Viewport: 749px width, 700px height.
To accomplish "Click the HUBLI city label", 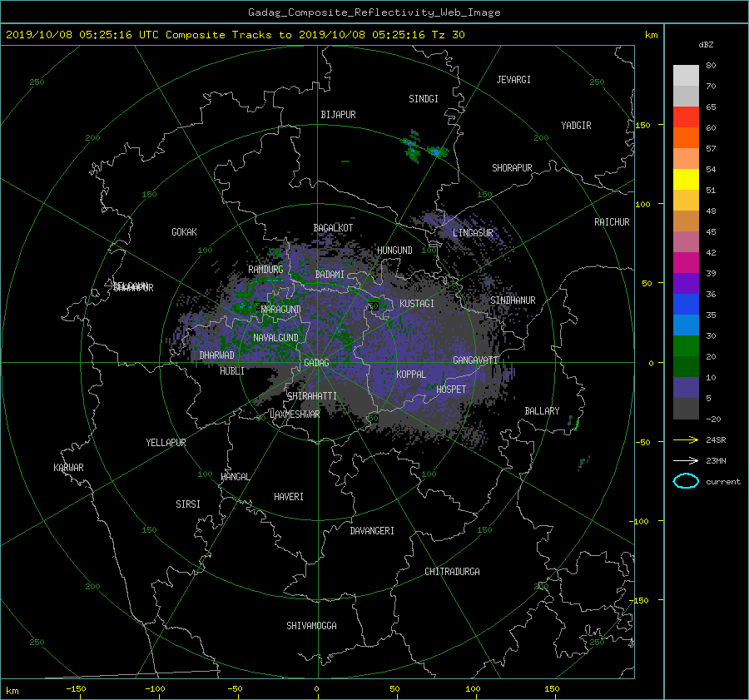I will click(232, 371).
